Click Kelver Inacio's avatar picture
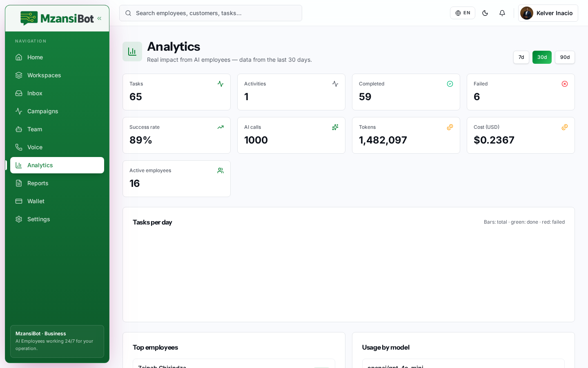 [527, 13]
